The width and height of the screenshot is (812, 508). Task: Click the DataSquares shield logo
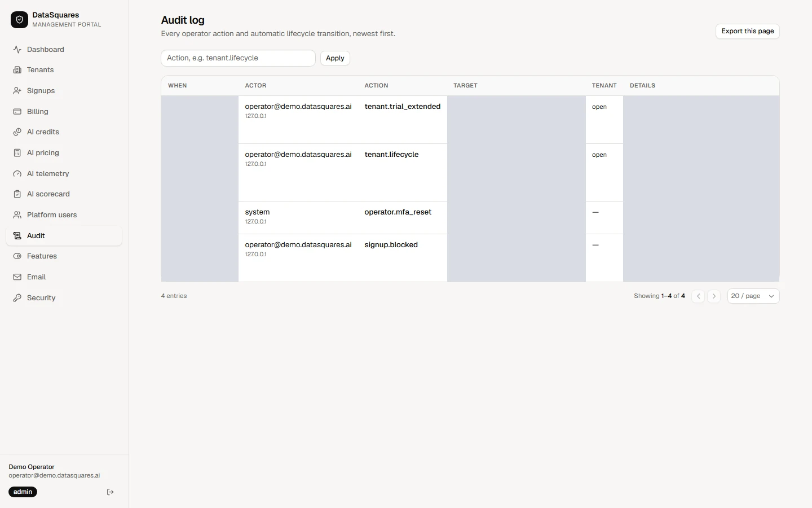click(x=19, y=20)
